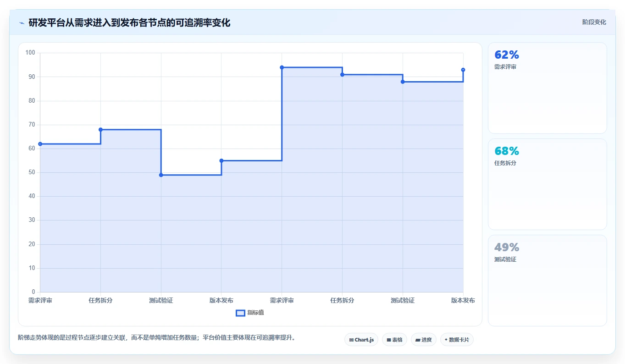Click the y-axis label 70

[32, 125]
